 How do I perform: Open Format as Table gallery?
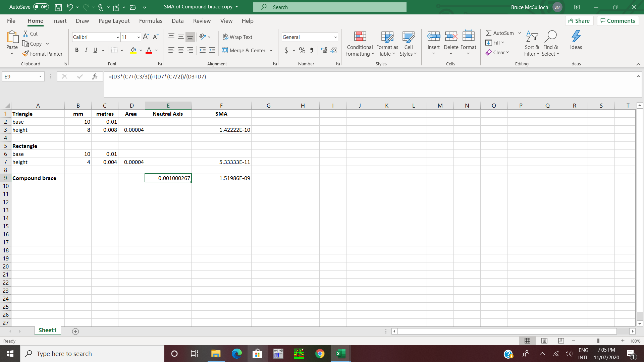tap(387, 44)
